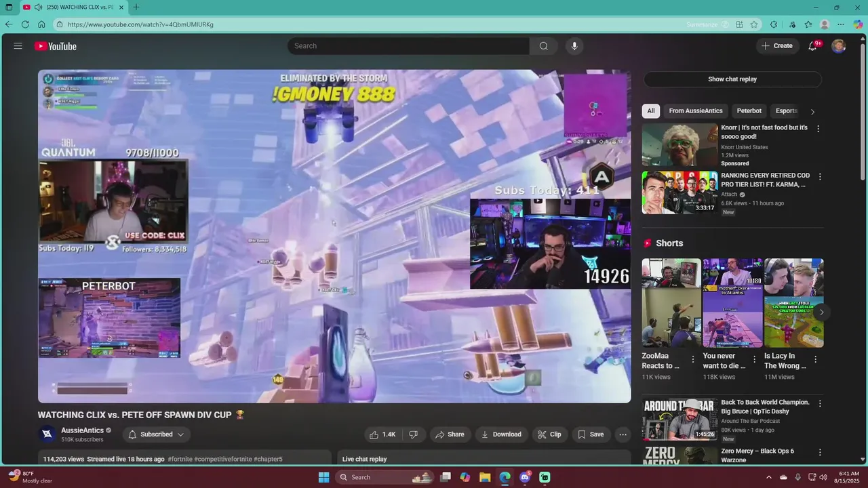Open options for the COD tier list video
The image size is (868, 488).
click(820, 177)
